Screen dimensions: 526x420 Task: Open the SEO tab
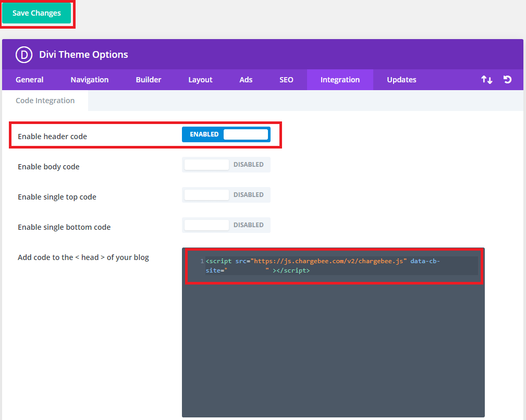[286, 80]
